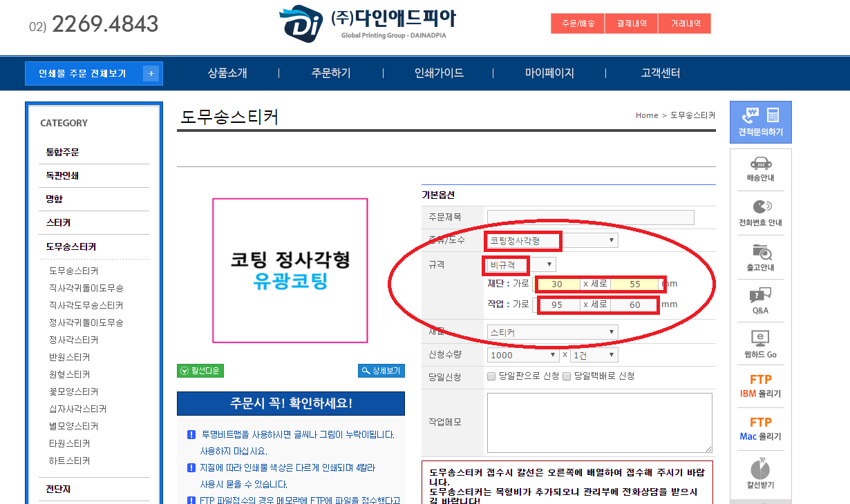The height and width of the screenshot is (504, 850).
Task: Click the 견적문의하기 calculator icon
Action: point(760,116)
